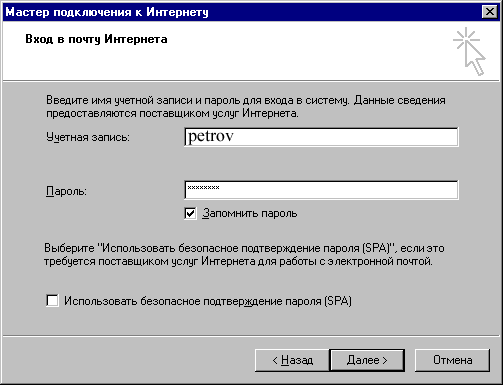503x385 pixels.
Task: Click the Пароль: label
Action: coord(66,191)
